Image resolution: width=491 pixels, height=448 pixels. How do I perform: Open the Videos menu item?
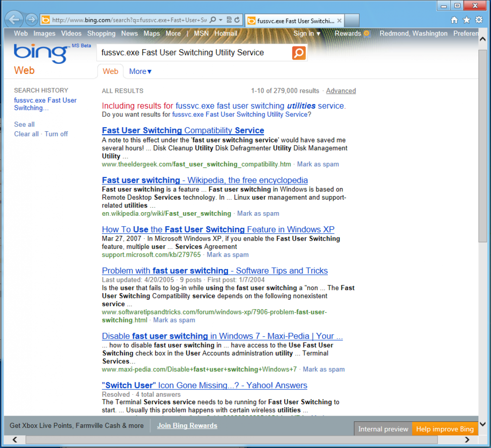click(71, 34)
